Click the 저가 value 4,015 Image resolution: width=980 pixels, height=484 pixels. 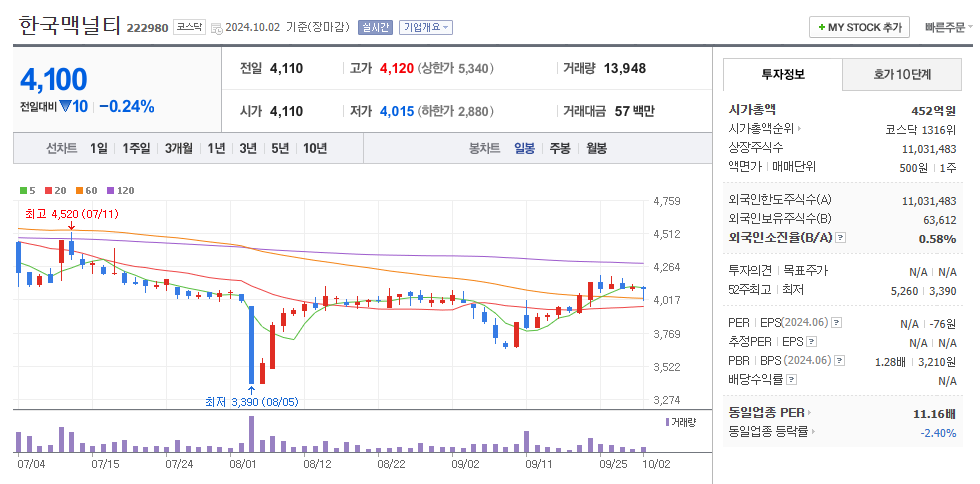point(397,111)
